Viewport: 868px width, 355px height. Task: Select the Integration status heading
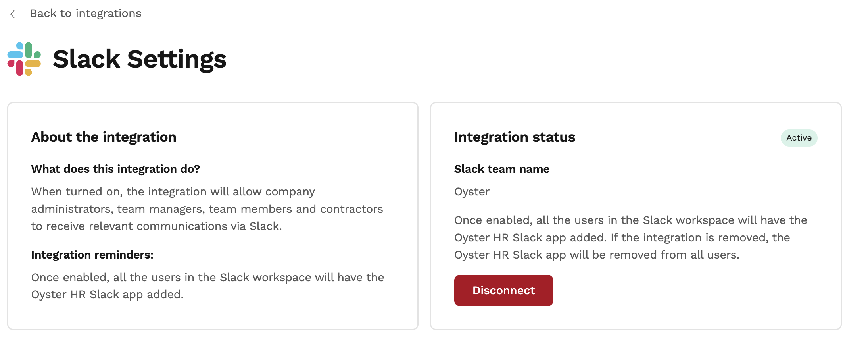pos(515,137)
